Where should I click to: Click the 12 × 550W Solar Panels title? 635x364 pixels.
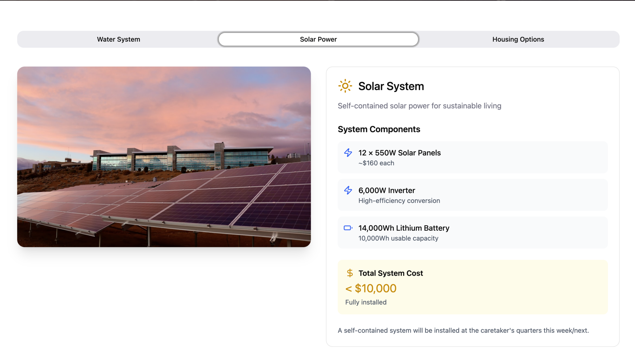pyautogui.click(x=399, y=153)
